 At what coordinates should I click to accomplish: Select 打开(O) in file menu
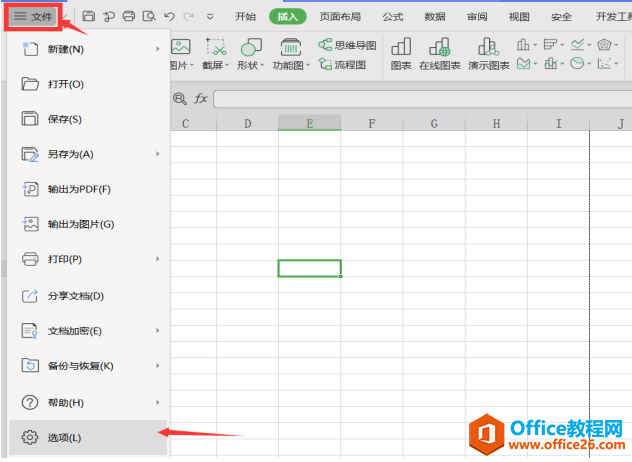88,84
